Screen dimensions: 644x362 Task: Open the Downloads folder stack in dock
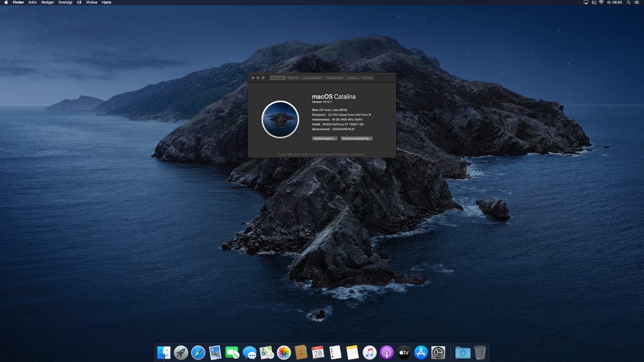462,353
